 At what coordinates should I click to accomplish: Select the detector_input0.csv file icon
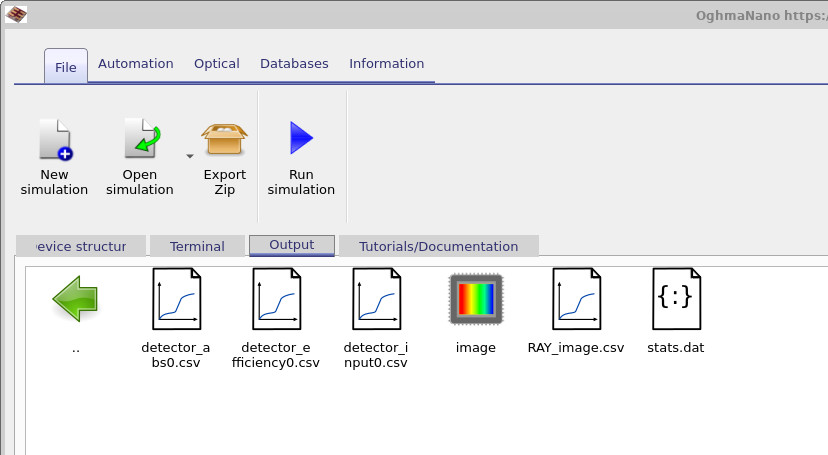pos(376,299)
